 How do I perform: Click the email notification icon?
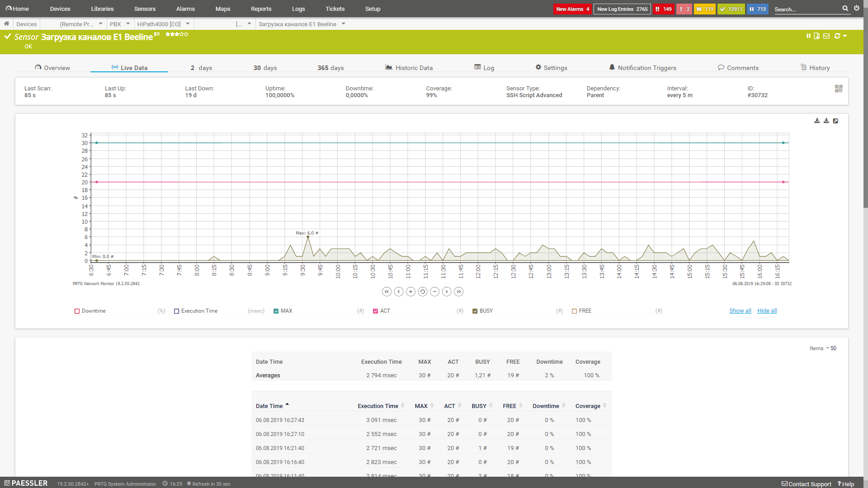point(827,36)
